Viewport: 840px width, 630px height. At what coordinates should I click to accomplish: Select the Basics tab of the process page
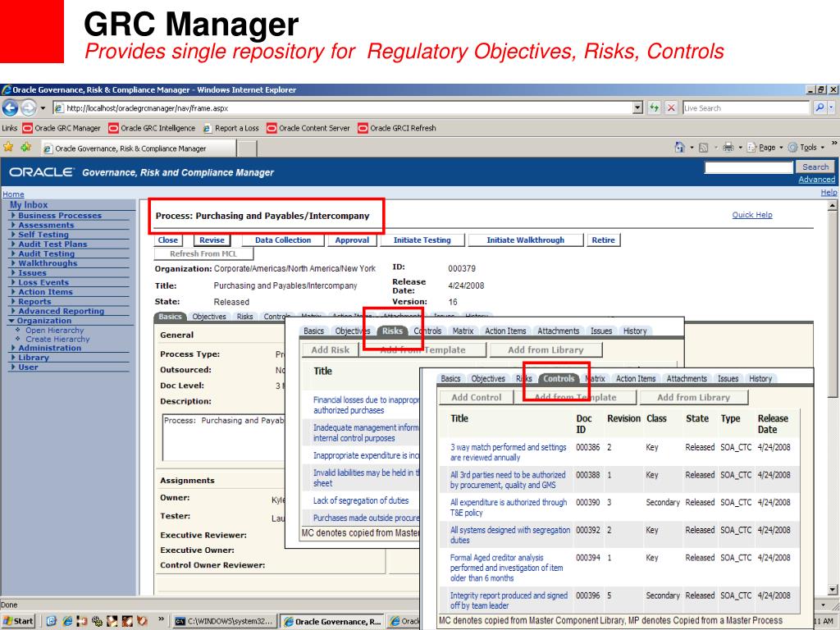tap(170, 317)
